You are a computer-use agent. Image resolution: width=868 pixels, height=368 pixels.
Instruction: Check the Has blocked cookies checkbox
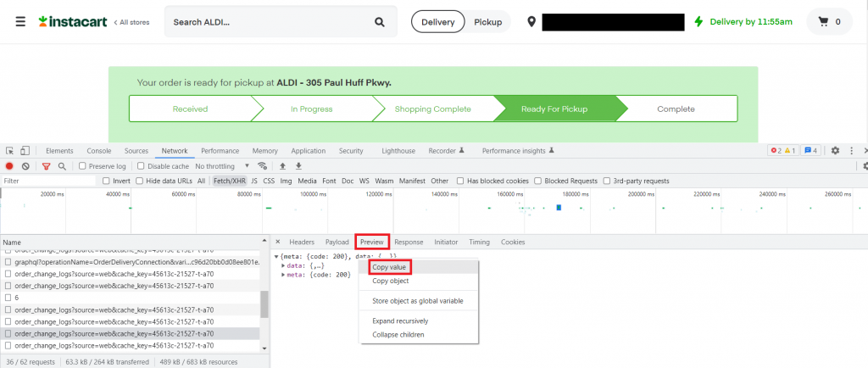[460, 181]
